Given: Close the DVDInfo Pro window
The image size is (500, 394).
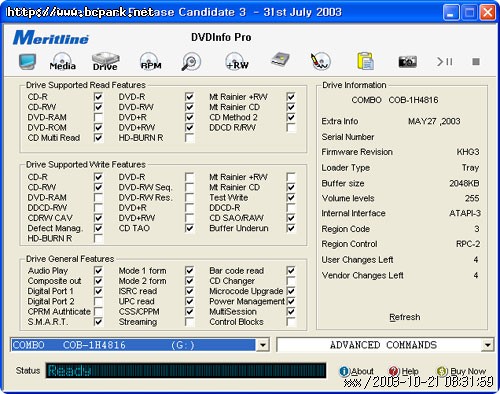Looking at the screenshot, I should tap(487, 13).
